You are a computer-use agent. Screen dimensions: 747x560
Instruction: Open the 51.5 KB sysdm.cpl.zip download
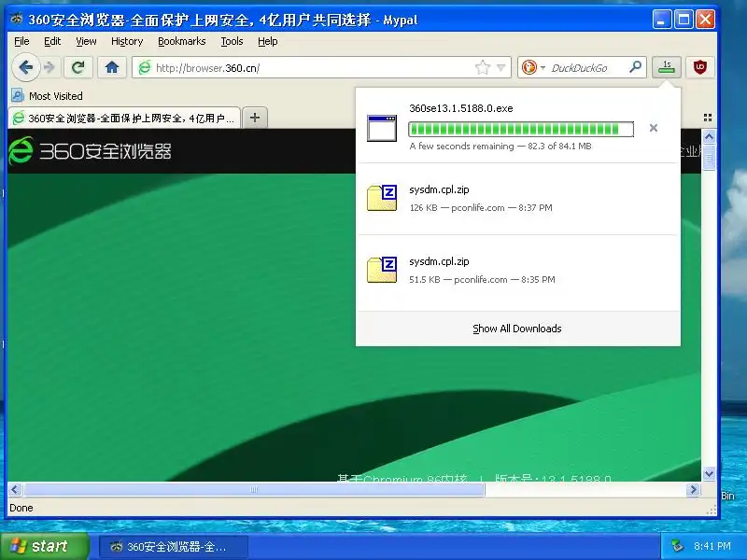click(x=517, y=271)
